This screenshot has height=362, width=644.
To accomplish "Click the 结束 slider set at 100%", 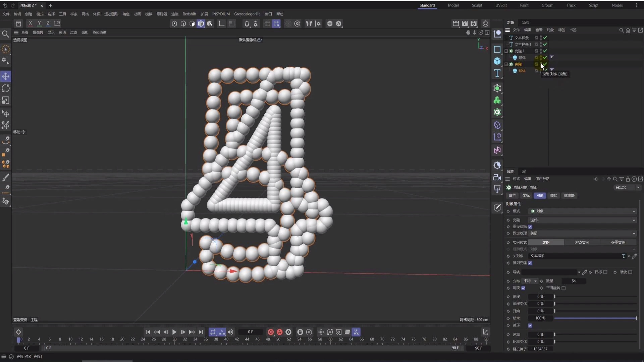I will 595,318.
